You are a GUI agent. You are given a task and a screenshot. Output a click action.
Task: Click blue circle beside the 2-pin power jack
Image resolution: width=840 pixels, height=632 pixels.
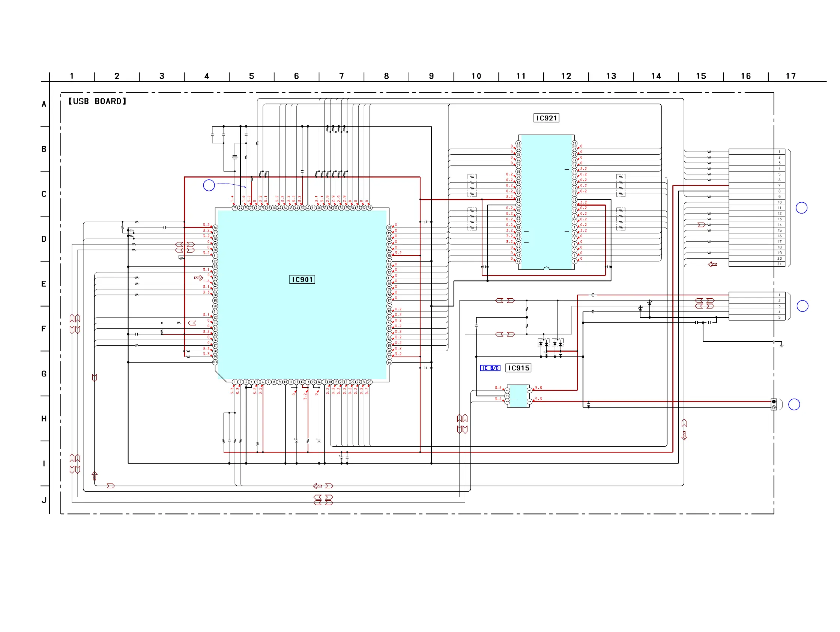pos(794,405)
